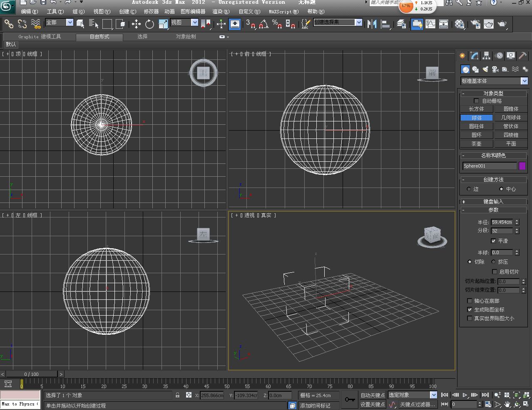Open the Modify panel tab icon
The height and width of the screenshot is (410, 532).
475,56
